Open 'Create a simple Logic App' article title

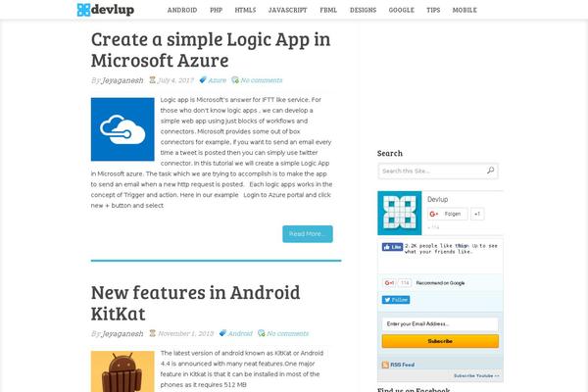[211, 50]
